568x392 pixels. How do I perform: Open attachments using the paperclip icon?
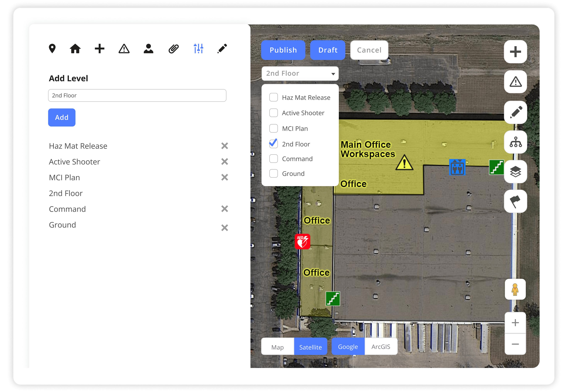[173, 49]
